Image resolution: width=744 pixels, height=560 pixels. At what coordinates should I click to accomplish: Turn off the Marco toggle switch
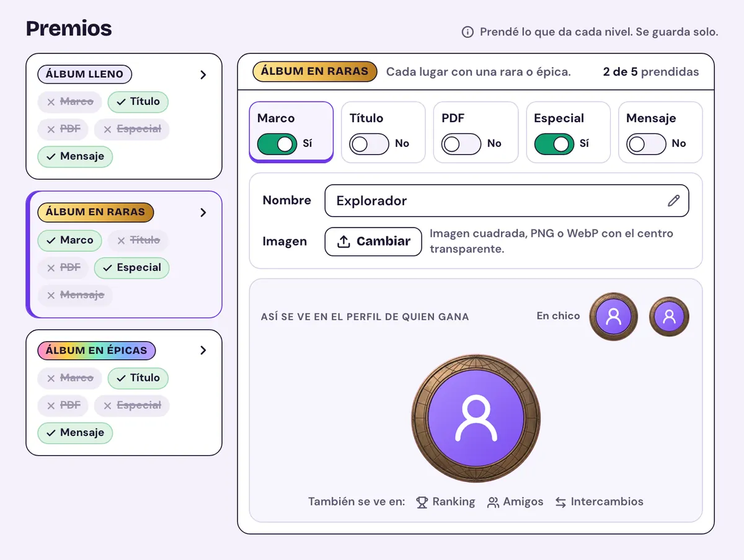tap(277, 144)
